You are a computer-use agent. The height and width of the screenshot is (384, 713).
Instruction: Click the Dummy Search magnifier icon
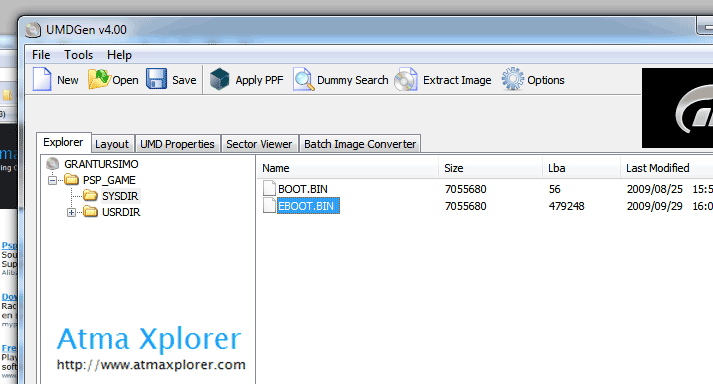[x=303, y=79]
